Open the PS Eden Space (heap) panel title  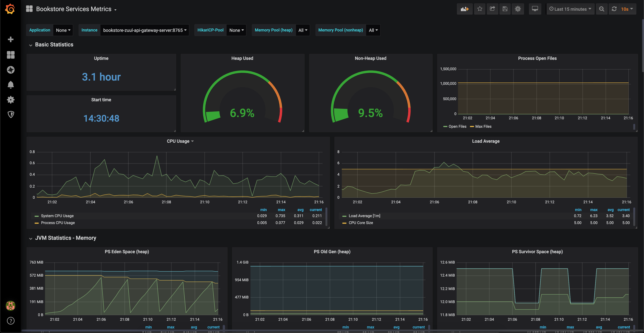click(x=127, y=252)
